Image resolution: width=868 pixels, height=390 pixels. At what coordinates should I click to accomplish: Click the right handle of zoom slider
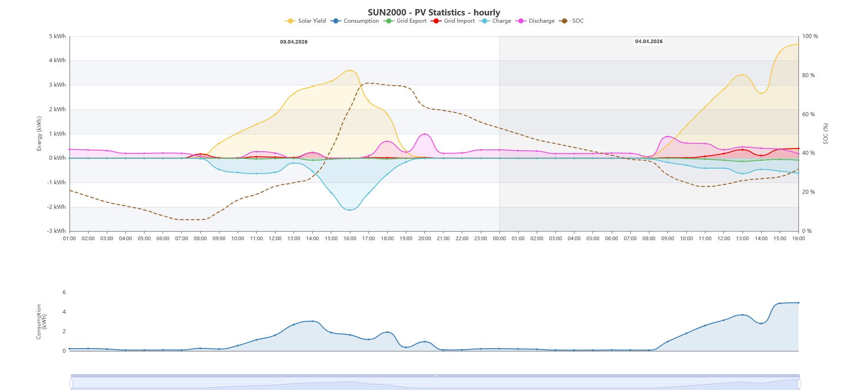[799, 384]
